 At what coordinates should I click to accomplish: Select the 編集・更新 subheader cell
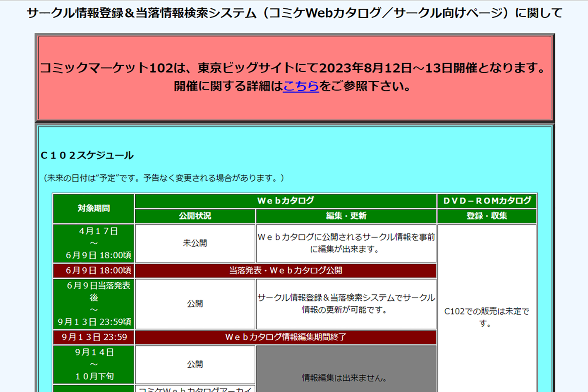(x=346, y=216)
